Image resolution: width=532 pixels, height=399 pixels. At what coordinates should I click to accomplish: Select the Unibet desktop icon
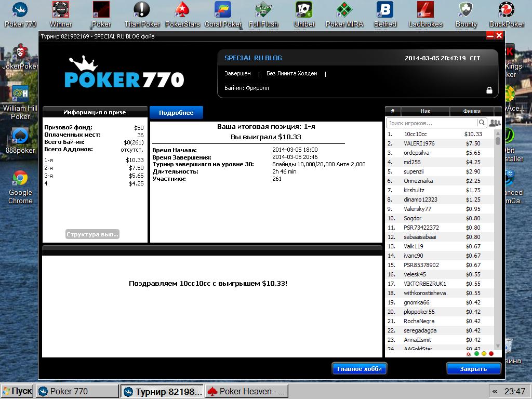coord(304,14)
